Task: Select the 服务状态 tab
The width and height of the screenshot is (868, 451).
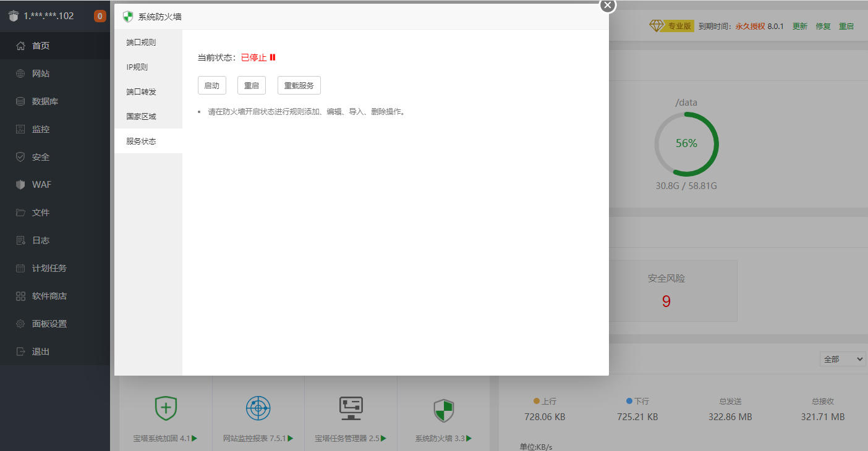Action: click(148, 141)
